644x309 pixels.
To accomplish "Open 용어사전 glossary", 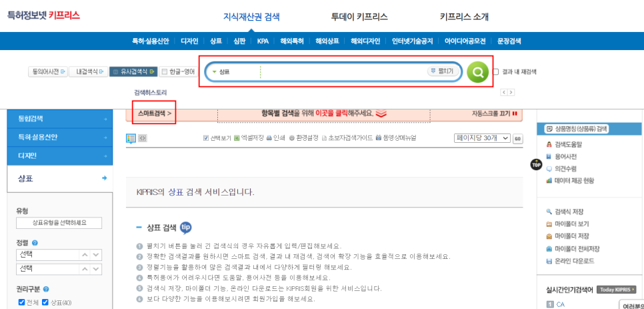I will [561, 157].
